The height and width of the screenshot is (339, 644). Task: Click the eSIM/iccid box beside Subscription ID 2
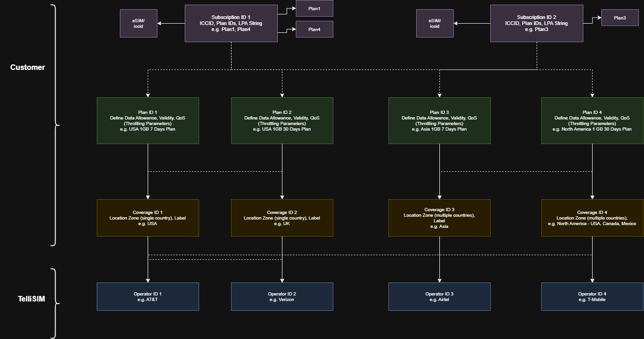tap(435, 24)
